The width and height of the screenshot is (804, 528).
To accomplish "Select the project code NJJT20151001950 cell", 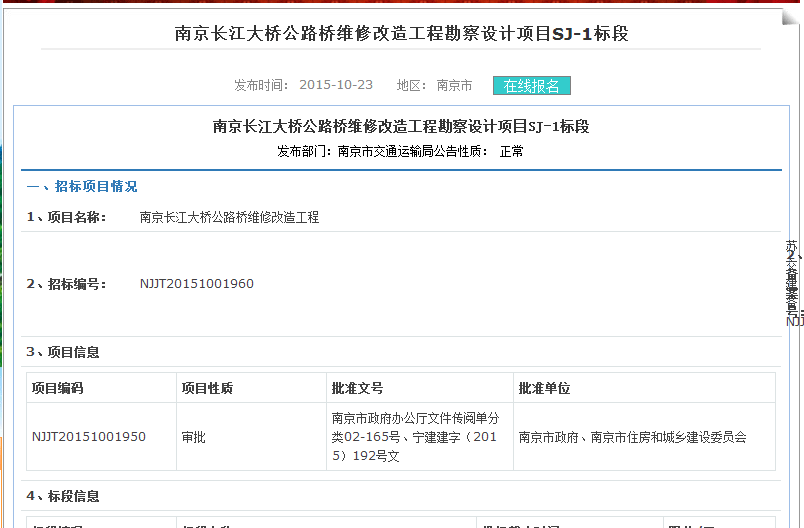I will click(89, 437).
